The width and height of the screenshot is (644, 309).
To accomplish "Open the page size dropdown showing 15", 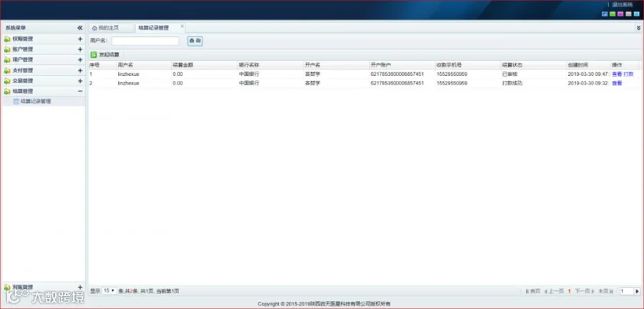I will 109,290.
